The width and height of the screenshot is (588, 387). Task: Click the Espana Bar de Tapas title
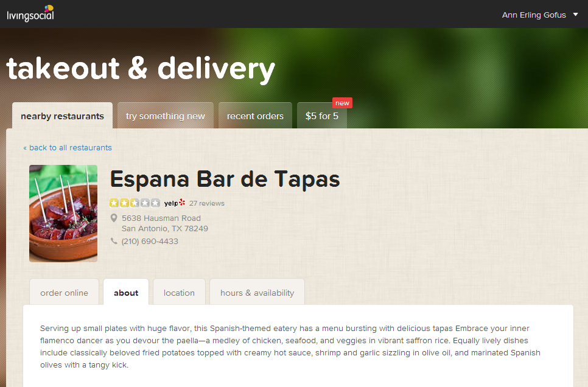point(225,180)
